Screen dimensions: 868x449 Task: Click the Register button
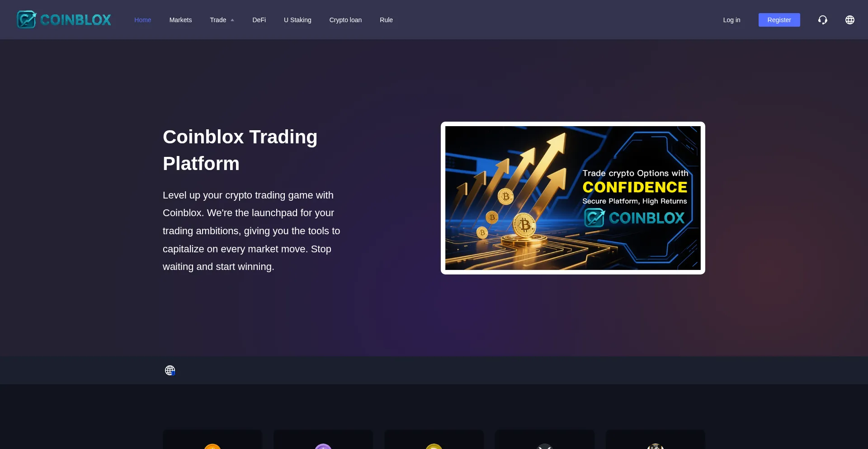(x=779, y=20)
